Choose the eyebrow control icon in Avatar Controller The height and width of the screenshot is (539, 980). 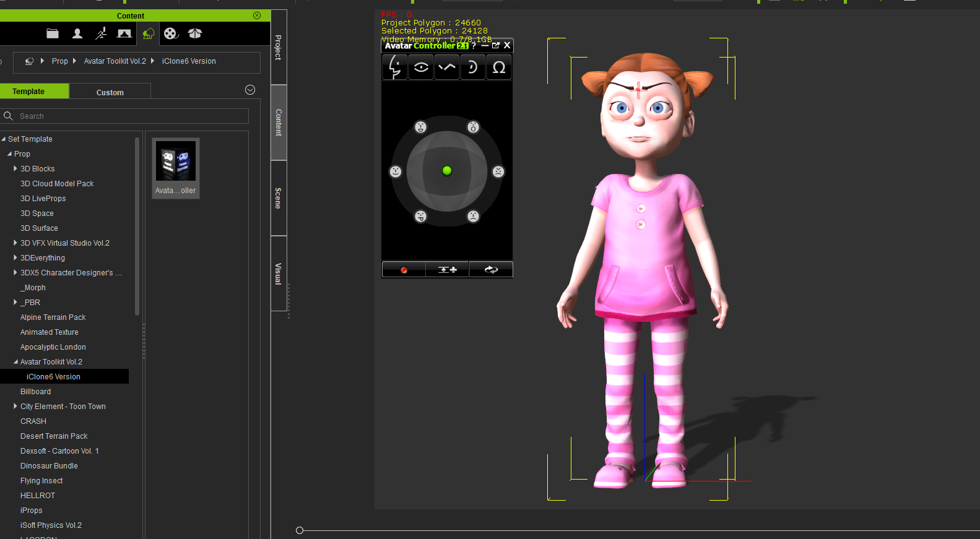[x=447, y=67]
